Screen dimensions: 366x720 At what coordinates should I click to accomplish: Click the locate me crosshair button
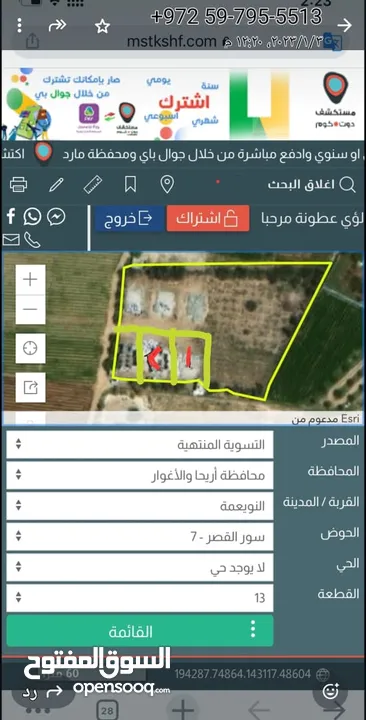pyautogui.click(x=30, y=349)
